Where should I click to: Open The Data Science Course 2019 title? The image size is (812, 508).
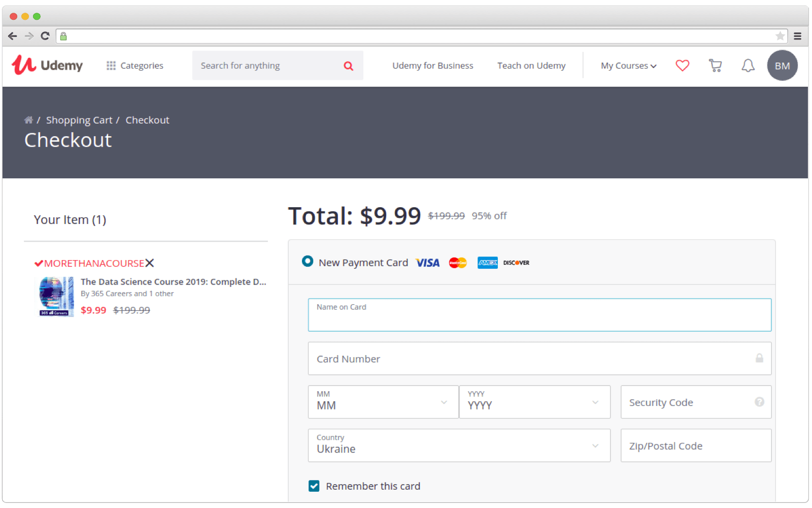tap(173, 281)
